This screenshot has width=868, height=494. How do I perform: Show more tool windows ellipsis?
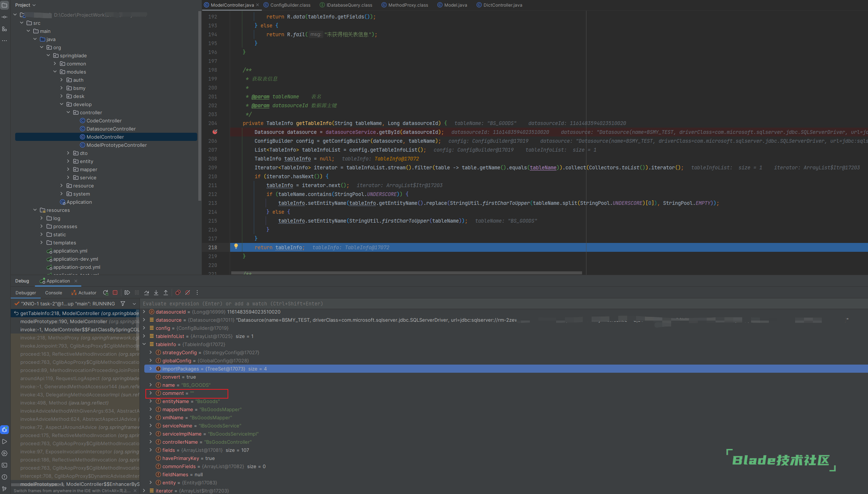[4, 40]
